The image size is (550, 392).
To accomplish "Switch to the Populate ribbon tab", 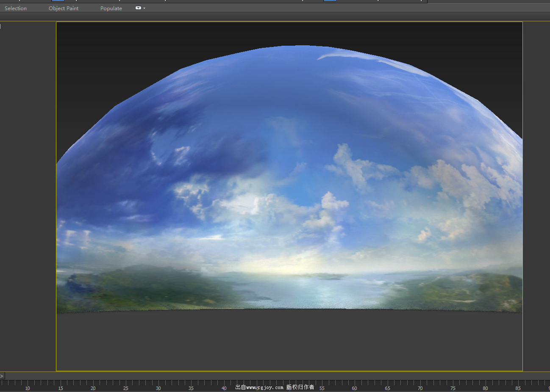I will [x=111, y=8].
